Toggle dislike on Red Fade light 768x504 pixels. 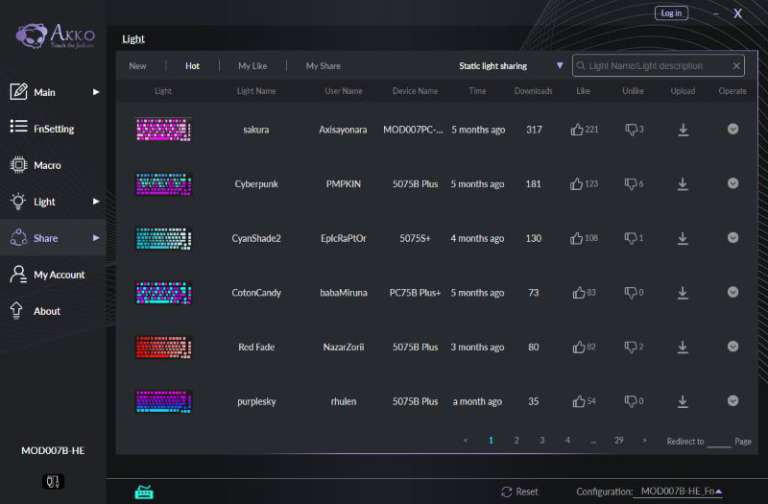[x=631, y=347]
